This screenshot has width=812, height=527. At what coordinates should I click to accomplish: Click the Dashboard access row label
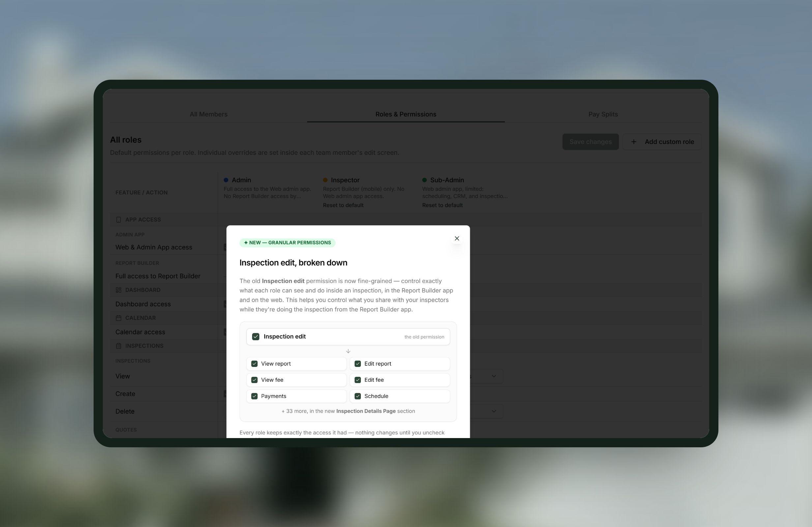coord(143,304)
